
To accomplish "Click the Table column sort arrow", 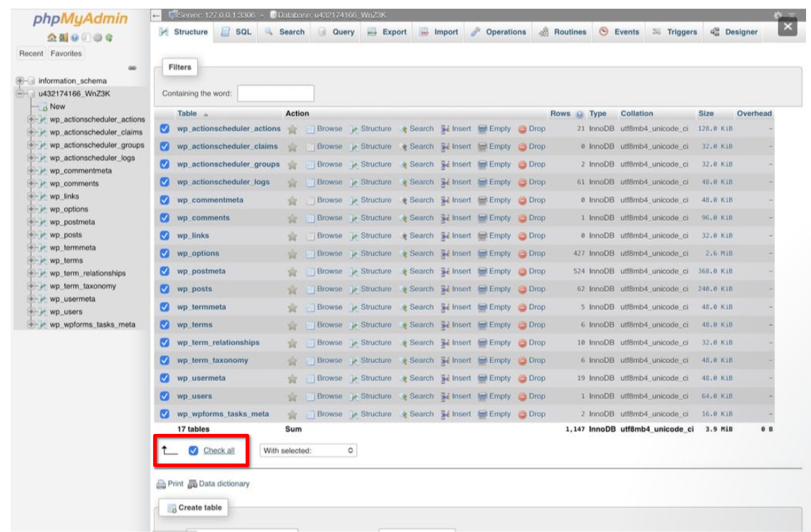I will click(205, 114).
